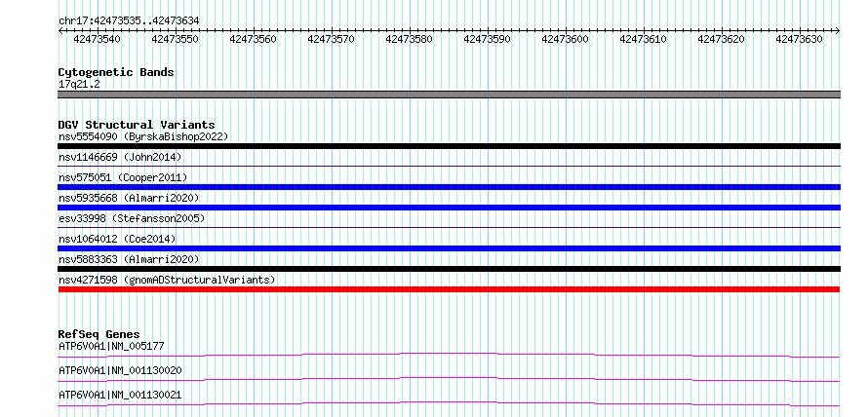Screen dimensions: 868x417
Task: Click ruler tick label 42473610
Action: tap(644, 39)
